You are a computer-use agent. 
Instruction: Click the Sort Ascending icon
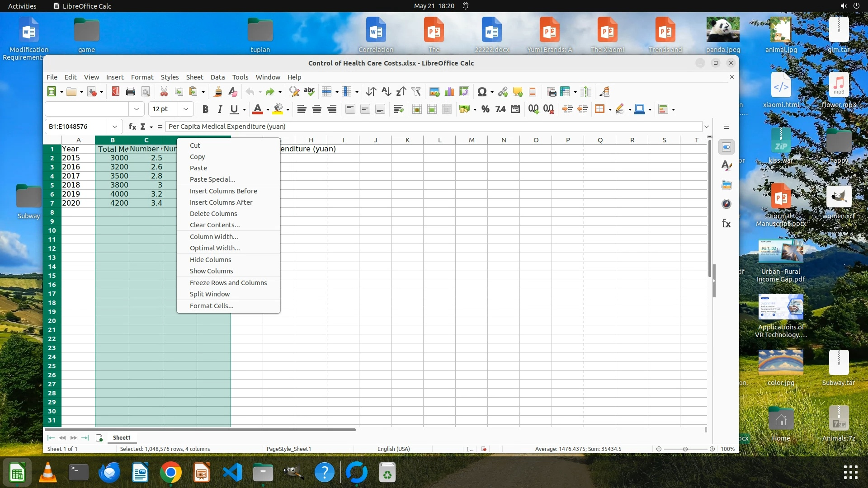(386, 92)
